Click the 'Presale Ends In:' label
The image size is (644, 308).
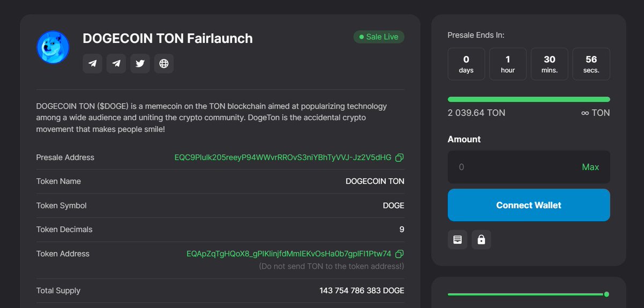click(476, 35)
